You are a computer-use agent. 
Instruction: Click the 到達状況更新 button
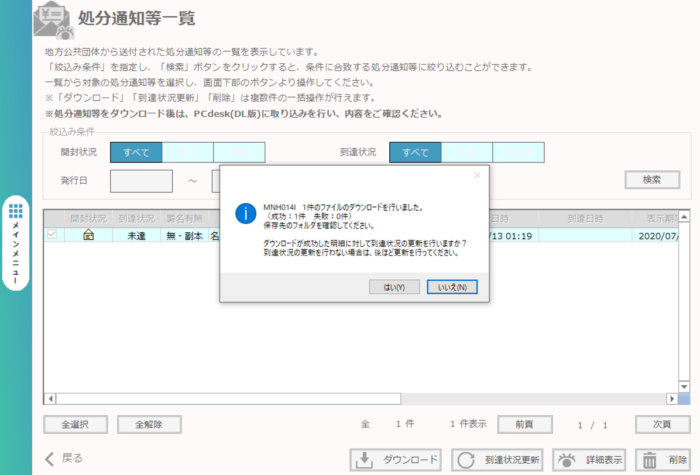click(x=497, y=460)
